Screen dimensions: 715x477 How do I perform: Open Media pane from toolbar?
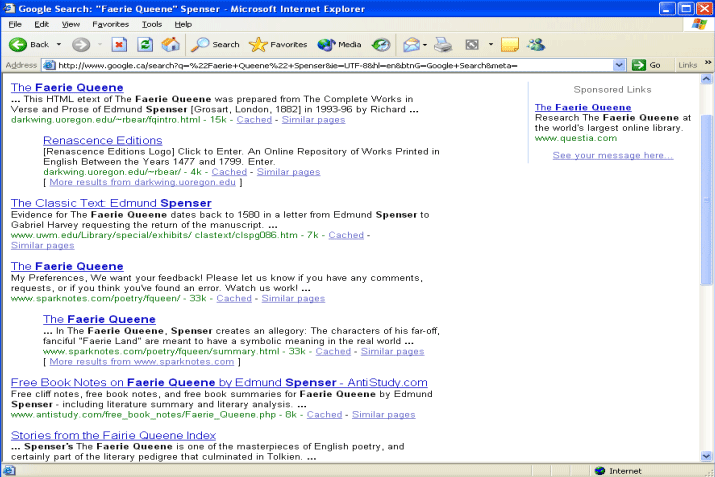pyautogui.click(x=339, y=45)
